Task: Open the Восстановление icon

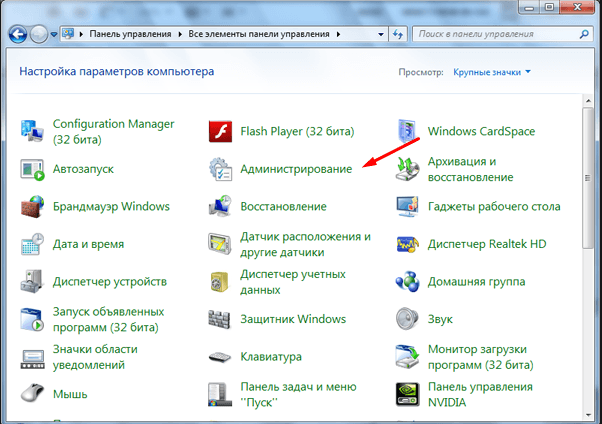Action: 220,207
